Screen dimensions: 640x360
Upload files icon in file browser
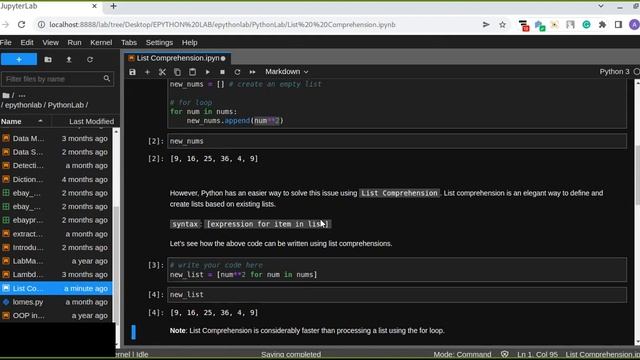pyautogui.click(x=69, y=60)
